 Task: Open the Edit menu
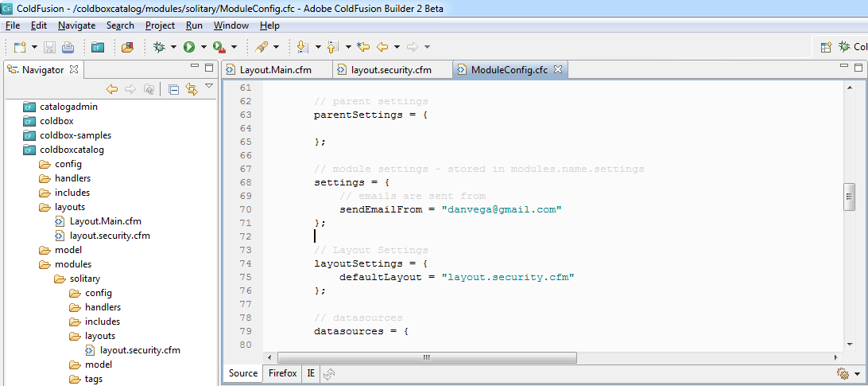point(39,25)
